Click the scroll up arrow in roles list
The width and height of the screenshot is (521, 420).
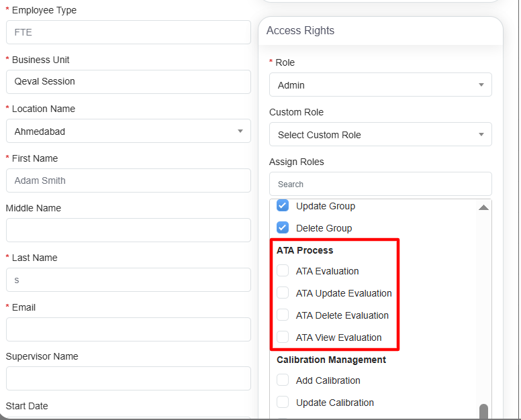(483, 208)
